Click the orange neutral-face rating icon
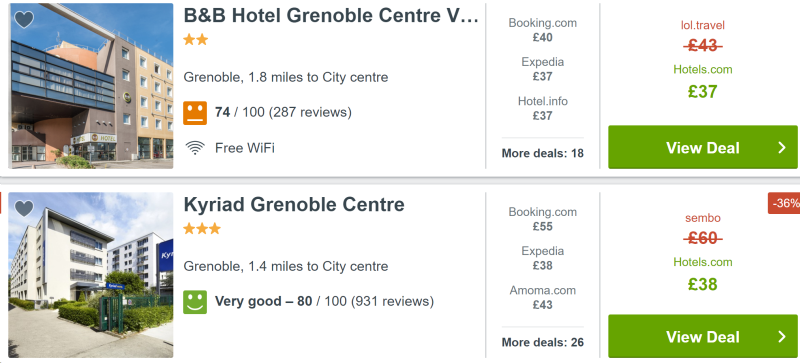Viewport: 800px width, 363px height. 195,113
